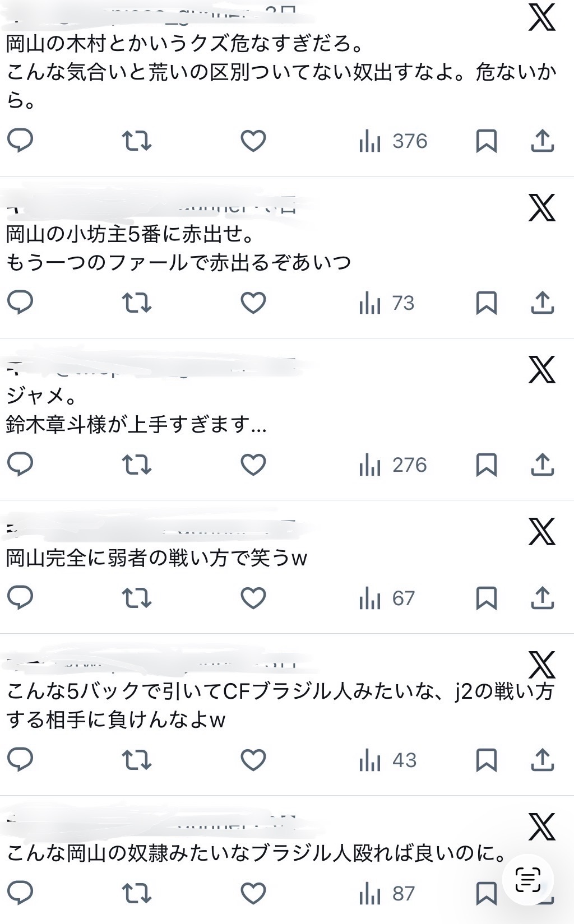
Task: Reply to the tweet about 5バック
Action: tap(20, 760)
